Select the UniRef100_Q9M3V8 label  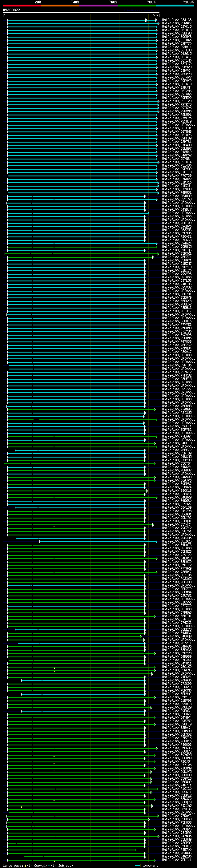point(177,67)
